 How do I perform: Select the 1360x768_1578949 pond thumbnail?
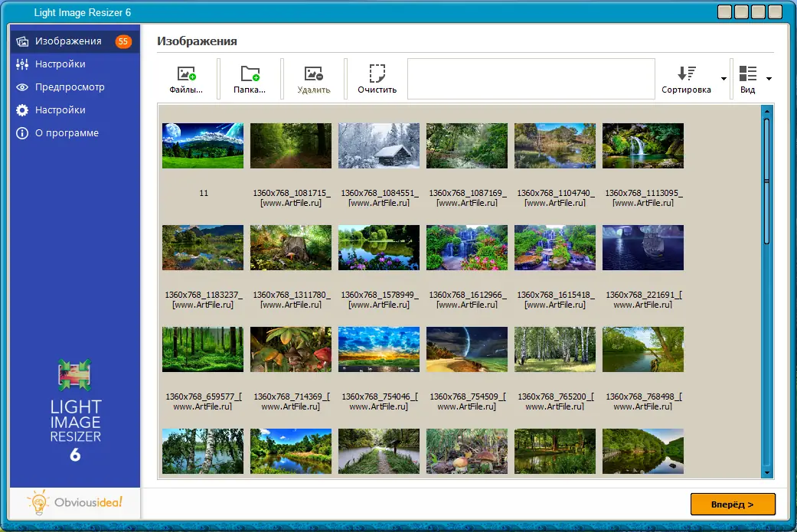379,247
